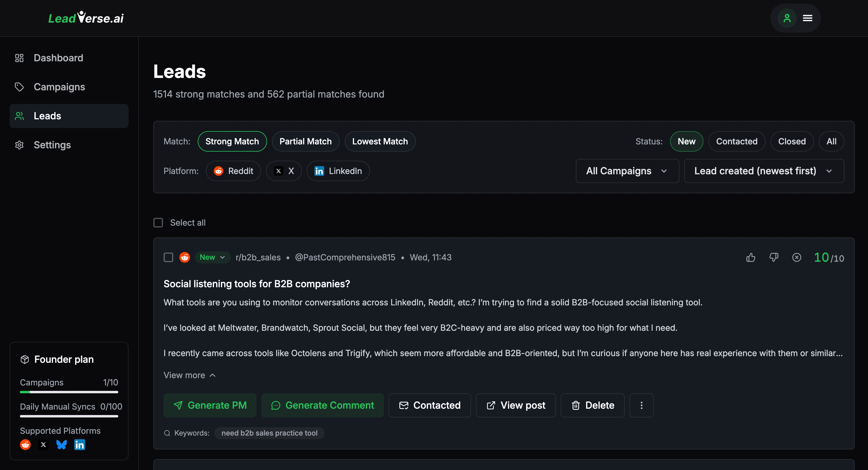Click the circled X dismiss icon
This screenshot has height=470, width=868.
(796, 258)
